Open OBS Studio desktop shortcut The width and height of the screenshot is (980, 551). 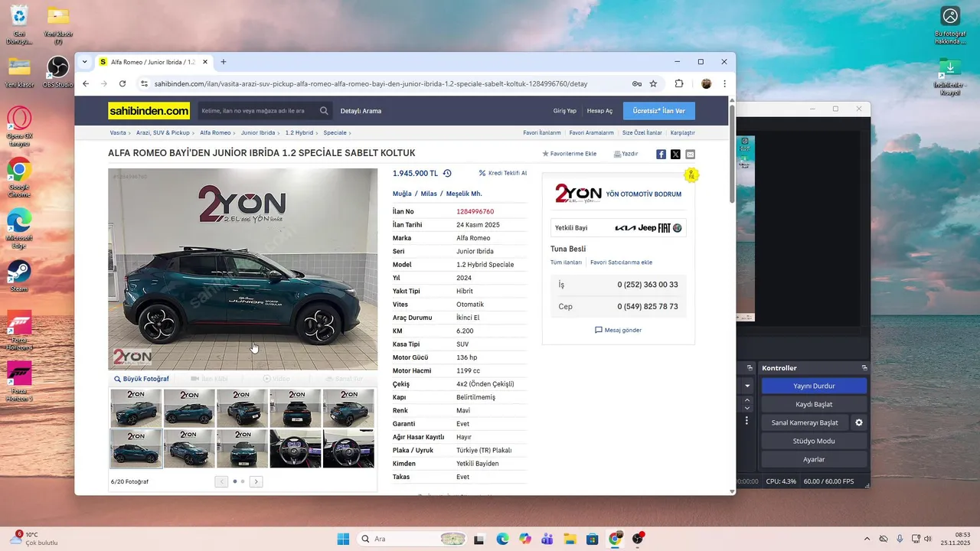tap(57, 73)
